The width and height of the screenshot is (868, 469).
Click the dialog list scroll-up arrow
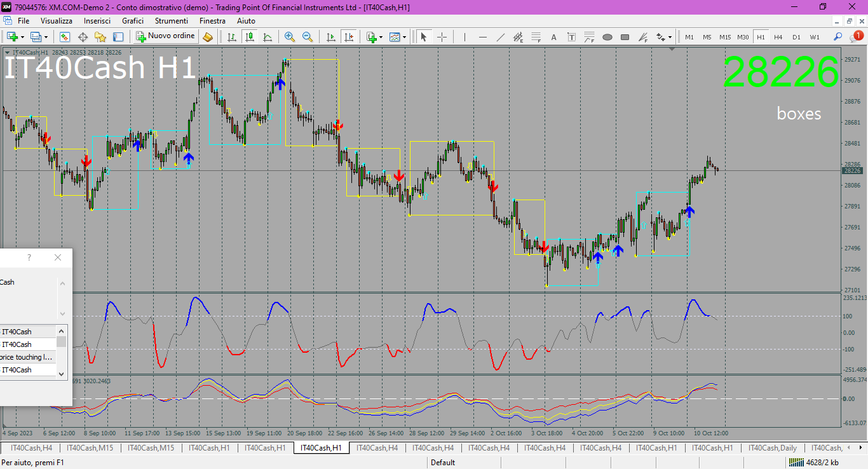(x=62, y=331)
